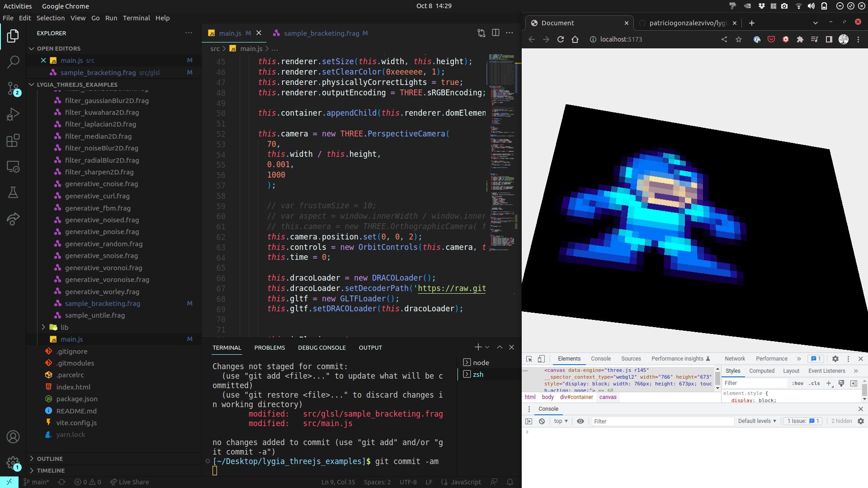This screenshot has width=868, height=488.
Task: Click the Source Control icon in sidebar
Action: [13, 88]
